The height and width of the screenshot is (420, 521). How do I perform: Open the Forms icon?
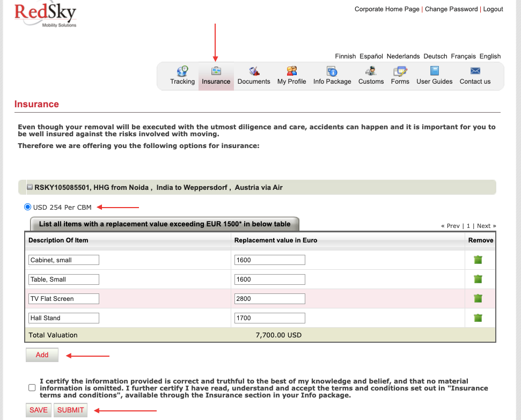point(400,71)
